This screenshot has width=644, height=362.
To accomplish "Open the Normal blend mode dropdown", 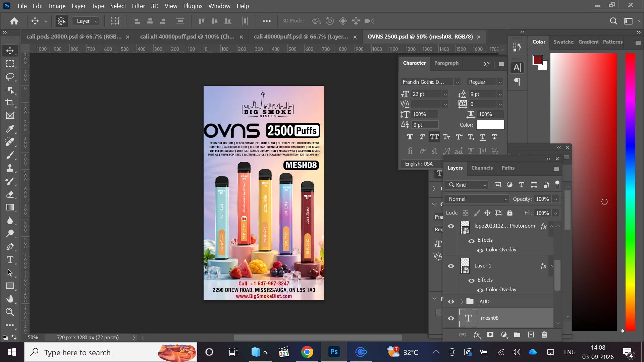I will point(477,199).
